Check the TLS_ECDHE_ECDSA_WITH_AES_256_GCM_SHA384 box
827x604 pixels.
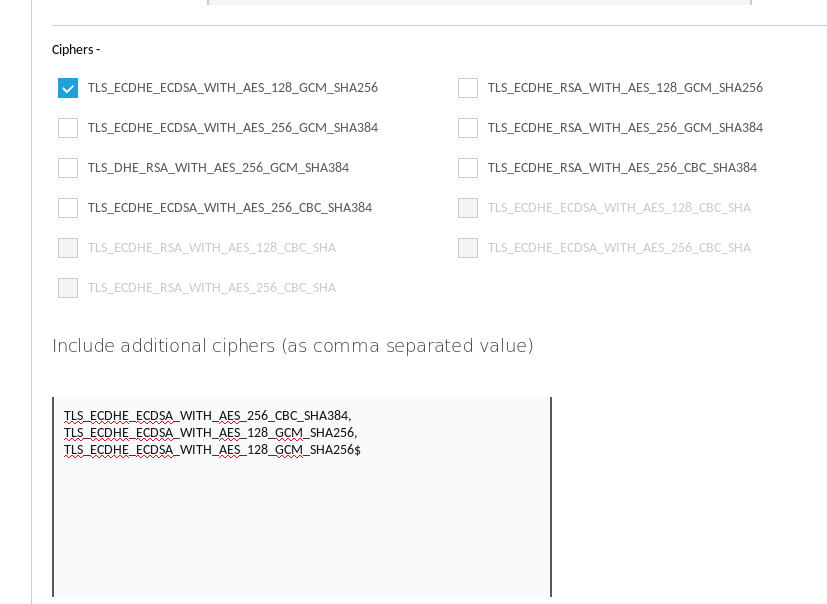coord(68,128)
